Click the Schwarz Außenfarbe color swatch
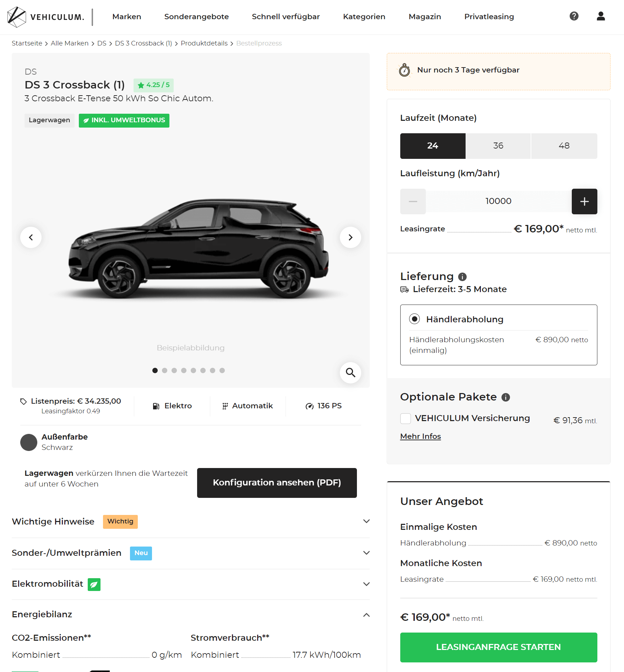The image size is (624, 672). (29, 442)
